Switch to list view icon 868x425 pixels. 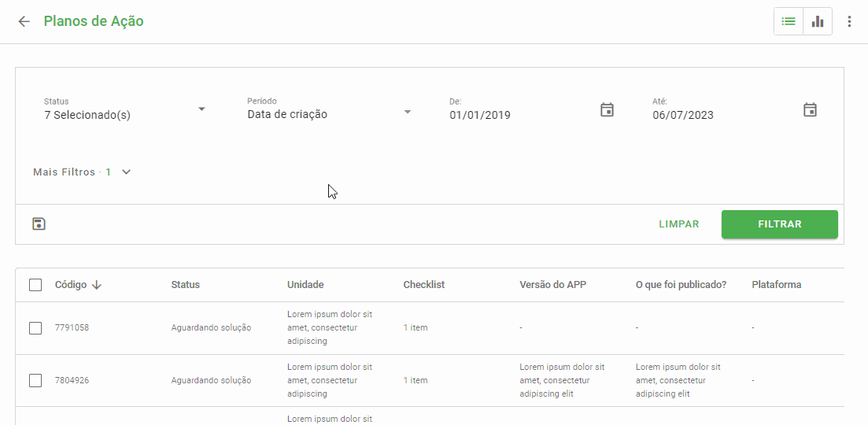point(789,21)
